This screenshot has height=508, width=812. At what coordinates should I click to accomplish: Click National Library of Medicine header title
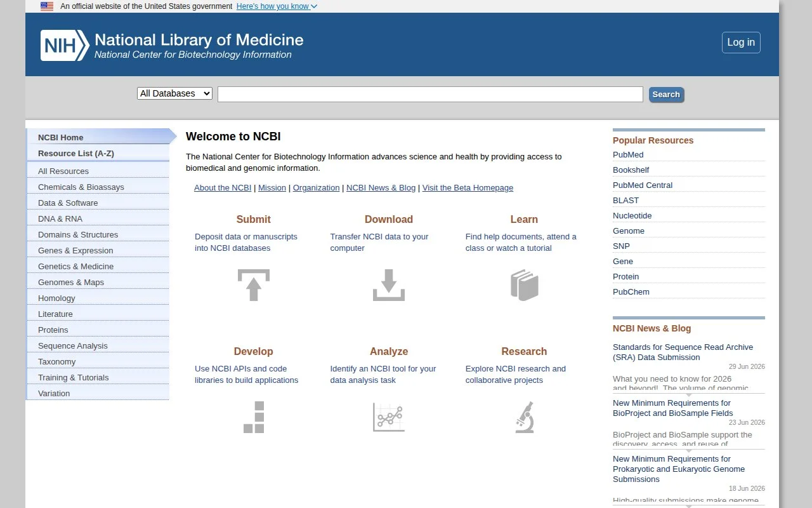(x=199, y=40)
